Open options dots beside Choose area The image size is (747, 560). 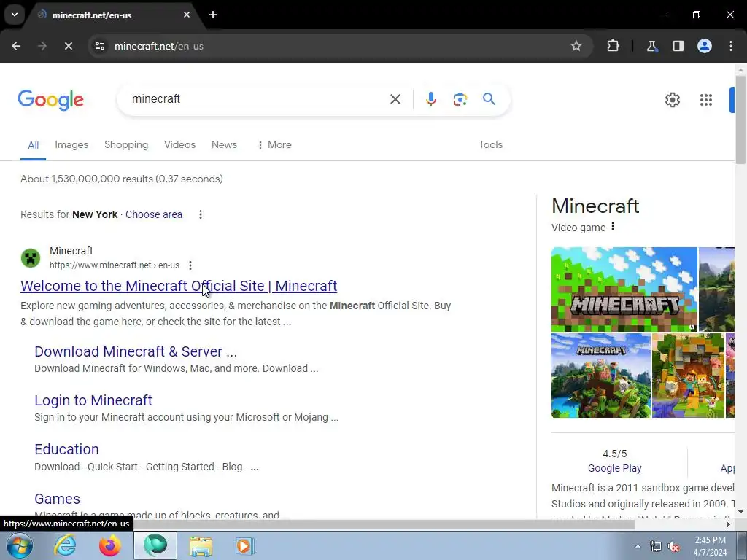coord(201,214)
